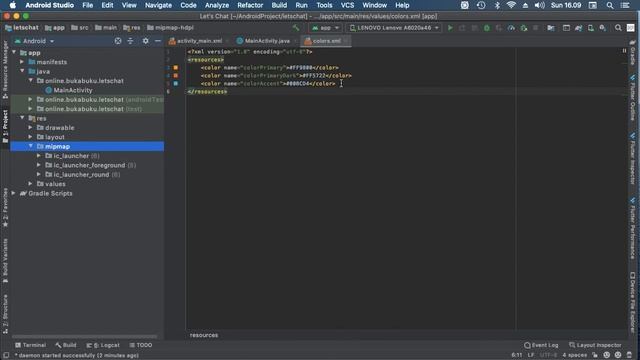The image size is (640, 360).
Task: Open the Terminal tool window
Action: (30, 345)
